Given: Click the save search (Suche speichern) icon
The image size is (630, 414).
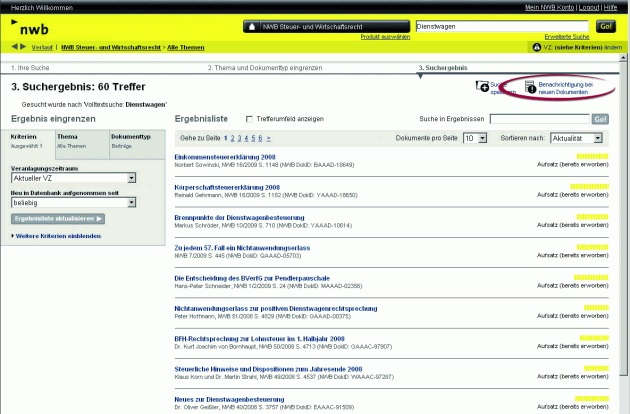Looking at the screenshot, I should coord(484,87).
